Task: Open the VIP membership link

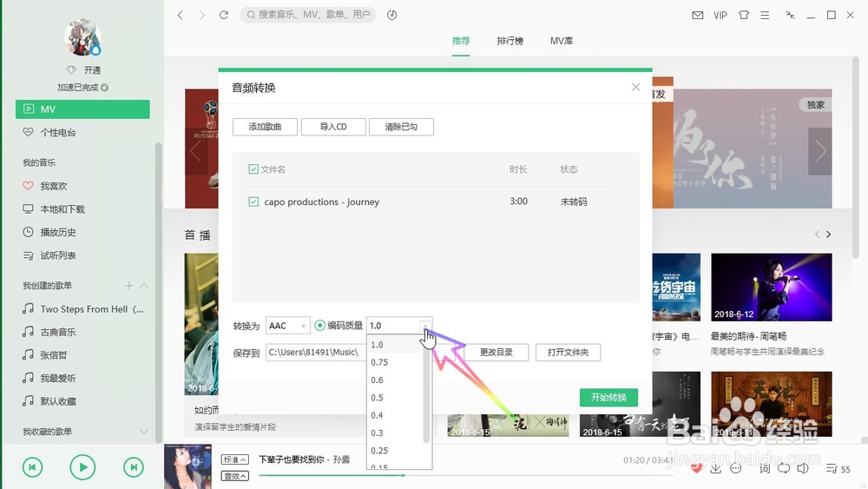Action: [x=720, y=15]
